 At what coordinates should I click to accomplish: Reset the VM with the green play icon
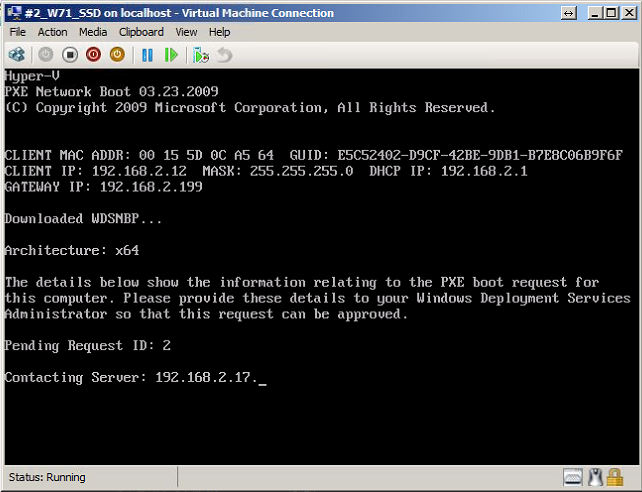(x=171, y=54)
